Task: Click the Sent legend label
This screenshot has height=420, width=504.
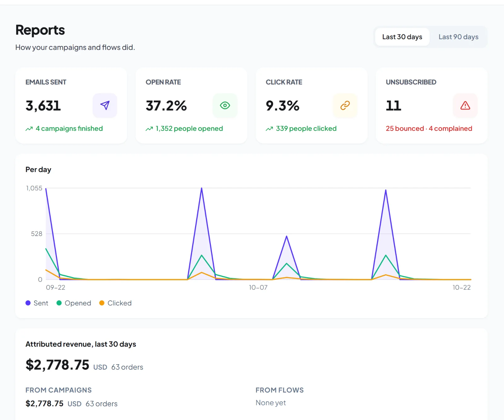Action: point(41,303)
